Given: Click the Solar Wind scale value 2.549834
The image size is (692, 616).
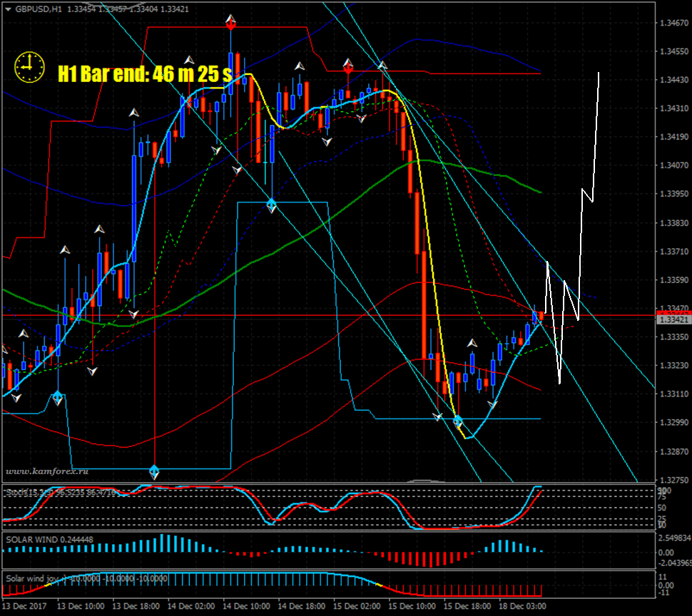Looking at the screenshot, I should pyautogui.click(x=674, y=538).
